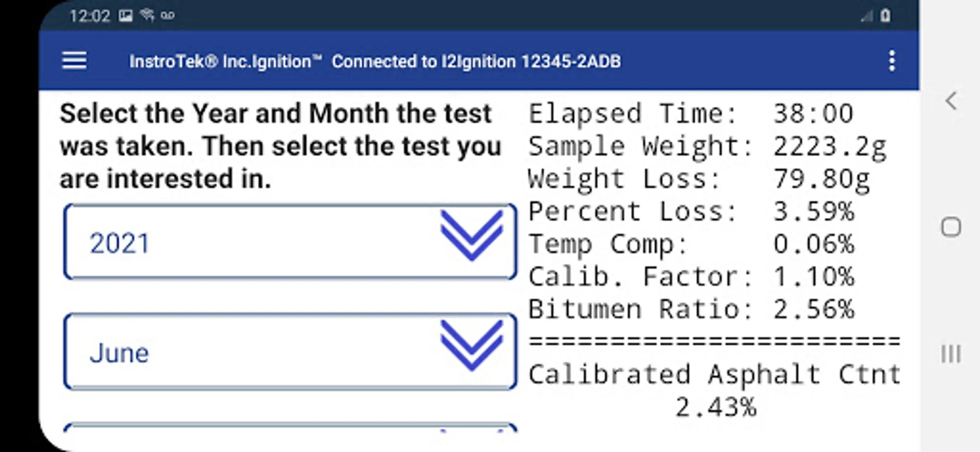Image resolution: width=980 pixels, height=452 pixels.
Task: Tap the Android back arrow
Action: click(950, 101)
